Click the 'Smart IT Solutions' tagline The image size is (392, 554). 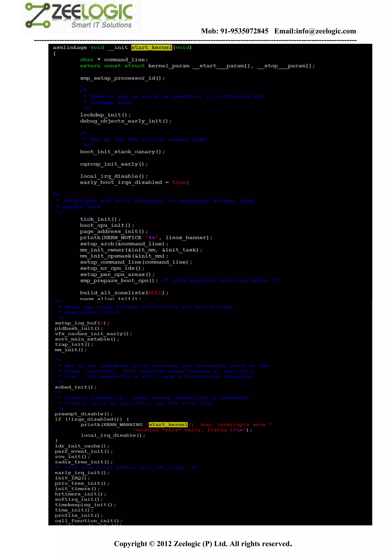102,25
